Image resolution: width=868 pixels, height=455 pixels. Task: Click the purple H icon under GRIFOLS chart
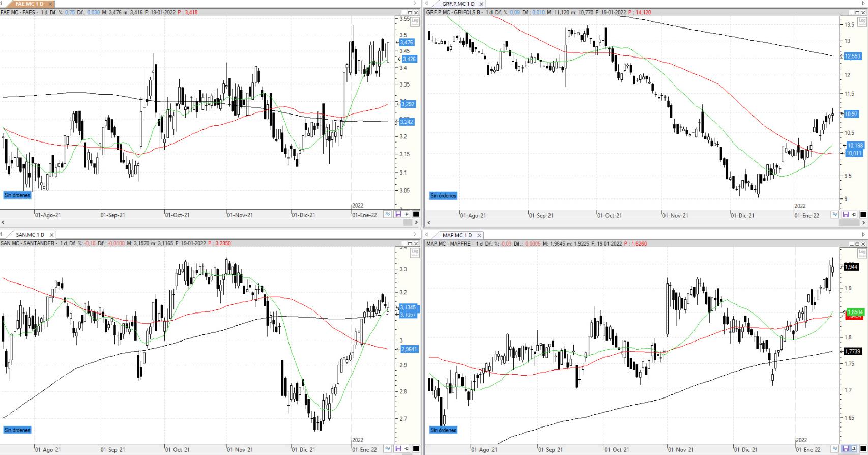[x=846, y=215]
